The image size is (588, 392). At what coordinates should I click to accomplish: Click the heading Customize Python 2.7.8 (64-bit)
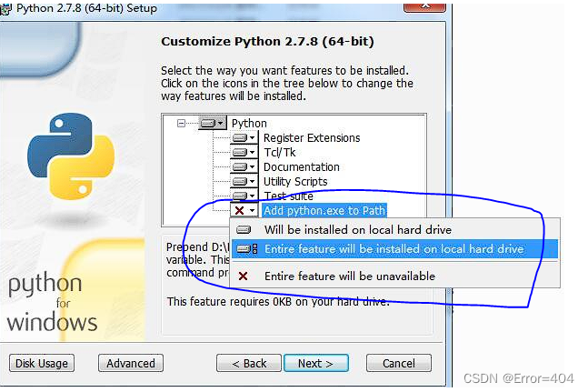267,41
